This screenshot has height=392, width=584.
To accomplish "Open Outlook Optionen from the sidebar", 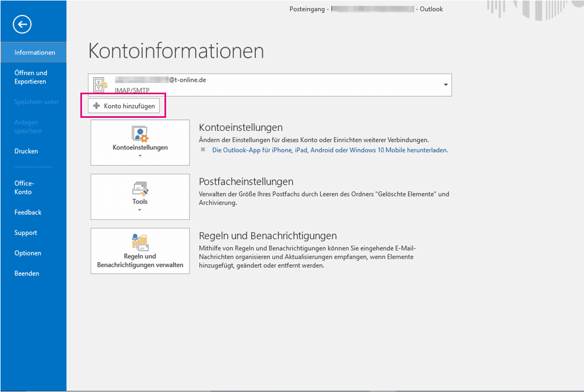I will point(28,253).
